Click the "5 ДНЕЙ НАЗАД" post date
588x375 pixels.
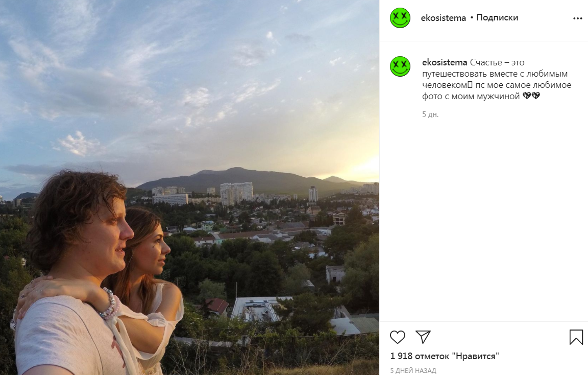coord(413,370)
